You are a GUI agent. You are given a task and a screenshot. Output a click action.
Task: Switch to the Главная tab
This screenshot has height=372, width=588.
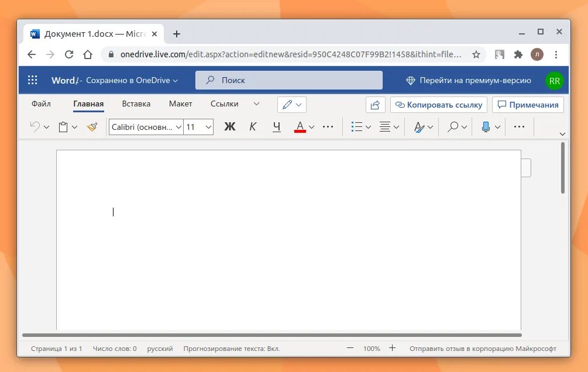[88, 104]
